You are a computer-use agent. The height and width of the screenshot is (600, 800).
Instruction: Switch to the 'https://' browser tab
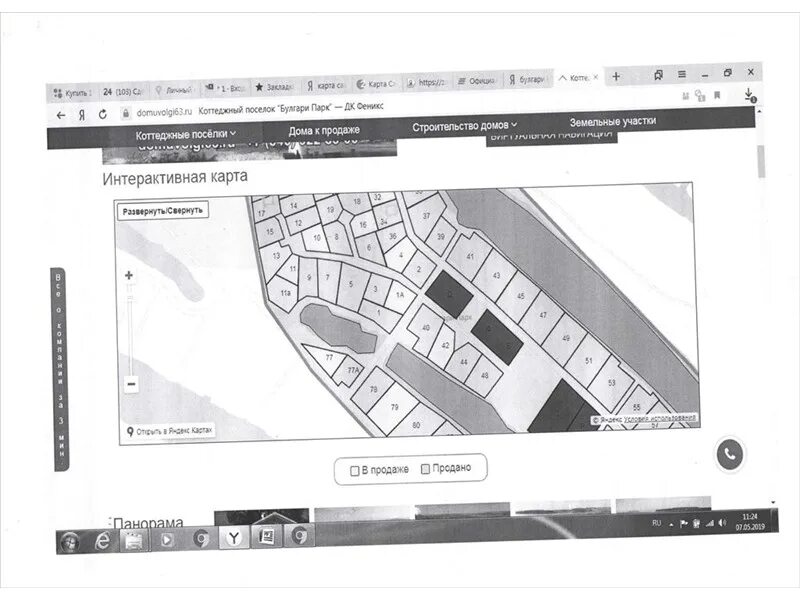coord(427,83)
